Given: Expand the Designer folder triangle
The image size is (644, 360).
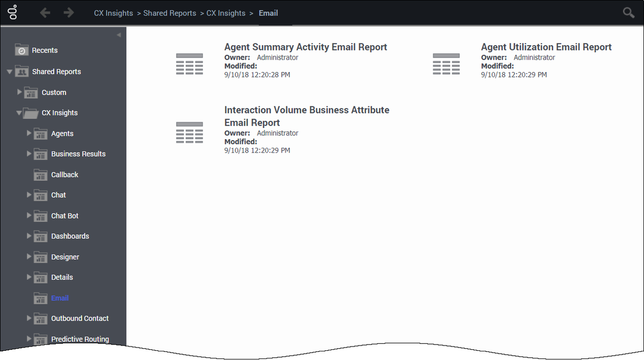Looking at the screenshot, I should [x=30, y=256].
